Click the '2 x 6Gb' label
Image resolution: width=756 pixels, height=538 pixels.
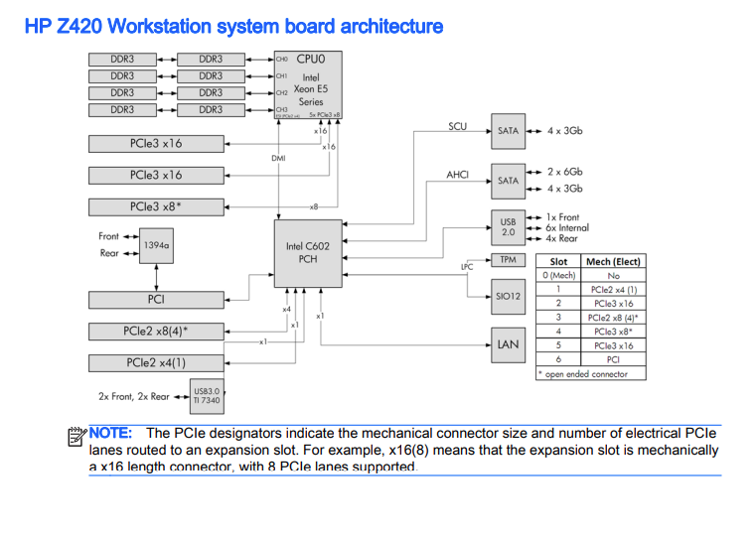565,172
